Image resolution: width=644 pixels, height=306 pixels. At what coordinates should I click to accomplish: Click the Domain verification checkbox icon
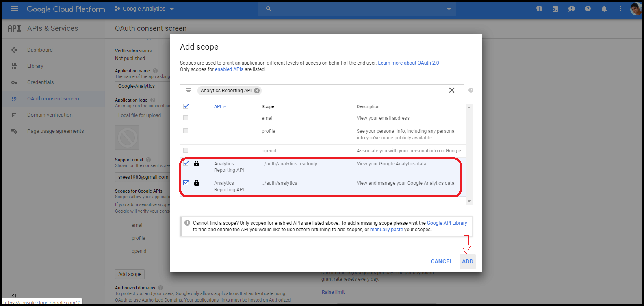coord(14,115)
